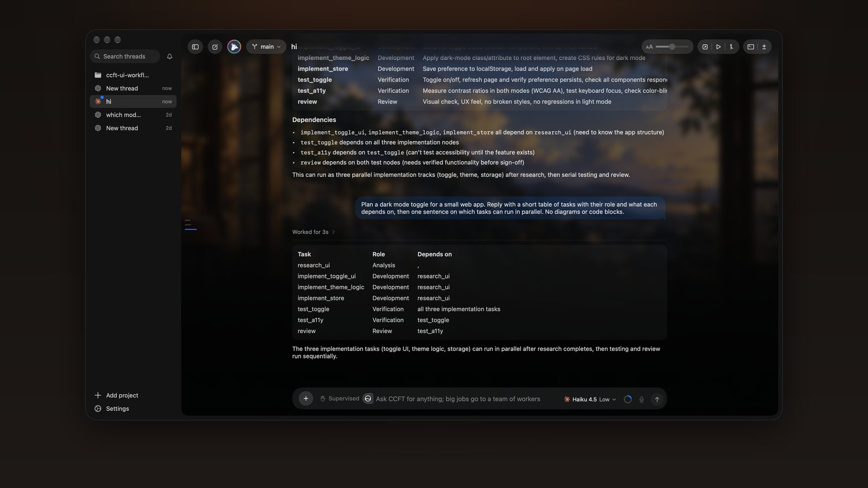Click the 'all three implementation tasks' cell
Screen dimensions: 868x488
pyautogui.click(x=459, y=309)
